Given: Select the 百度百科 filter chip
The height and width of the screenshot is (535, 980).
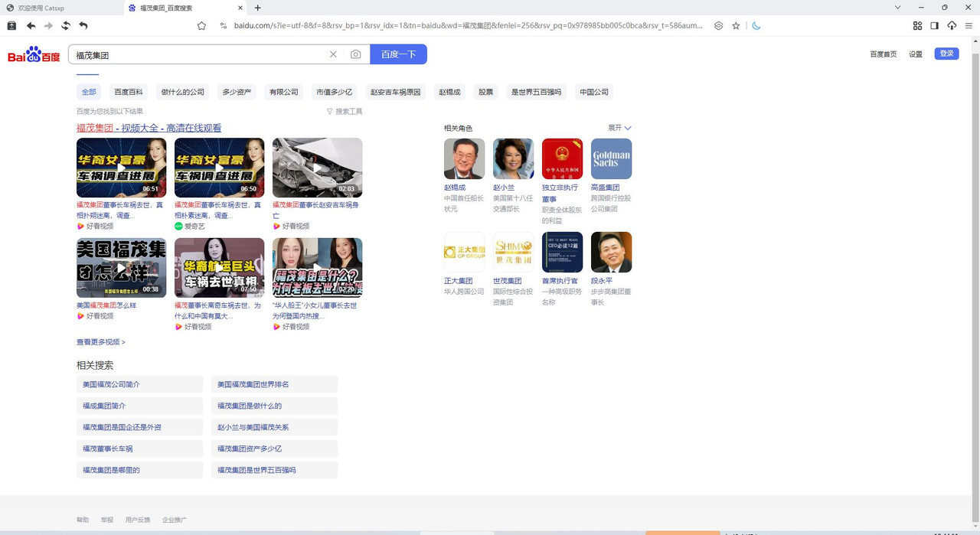Looking at the screenshot, I should click(x=129, y=92).
